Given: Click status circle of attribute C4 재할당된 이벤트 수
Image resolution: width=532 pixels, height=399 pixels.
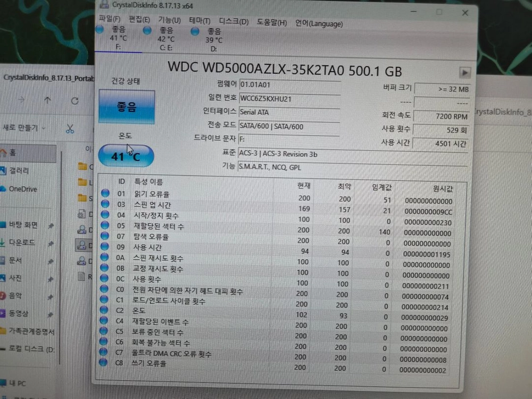Looking at the screenshot, I should tap(104, 320).
